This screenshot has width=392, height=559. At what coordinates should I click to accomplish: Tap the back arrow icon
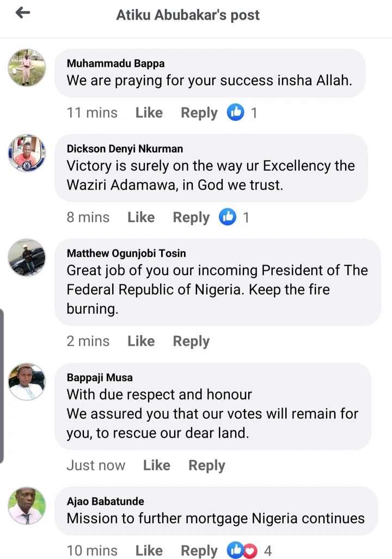coord(23,14)
